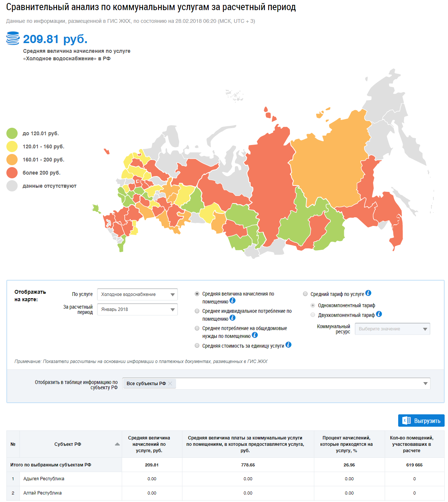448x502 pixels.
Task: Click info icon next to Двухкомпонентный тариф
Action: point(379,314)
